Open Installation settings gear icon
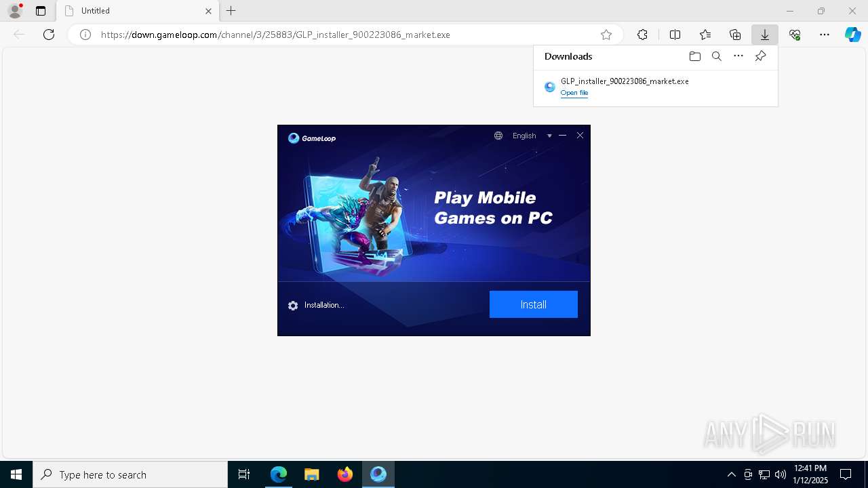 coord(293,306)
